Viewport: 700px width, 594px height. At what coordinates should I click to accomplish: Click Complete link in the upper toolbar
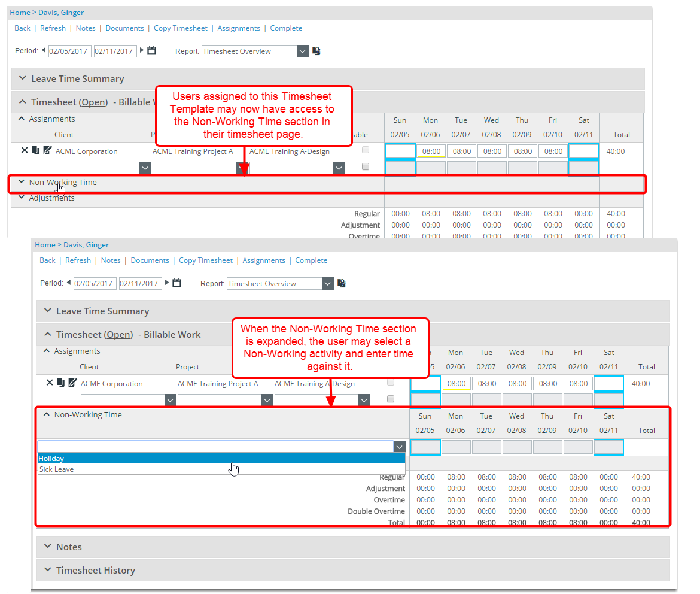tap(286, 28)
